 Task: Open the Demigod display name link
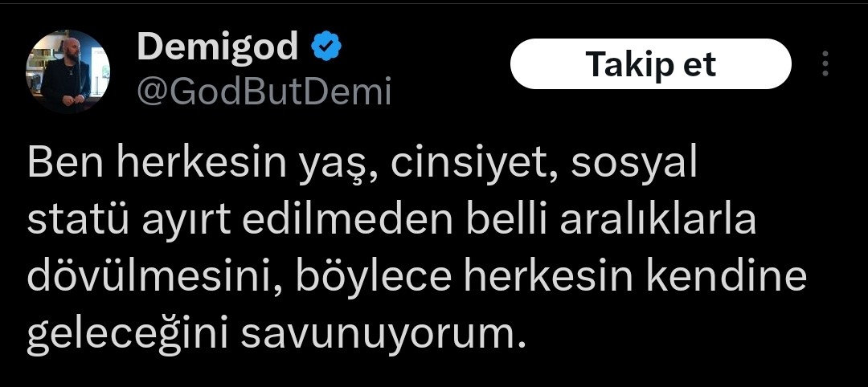click(x=218, y=47)
